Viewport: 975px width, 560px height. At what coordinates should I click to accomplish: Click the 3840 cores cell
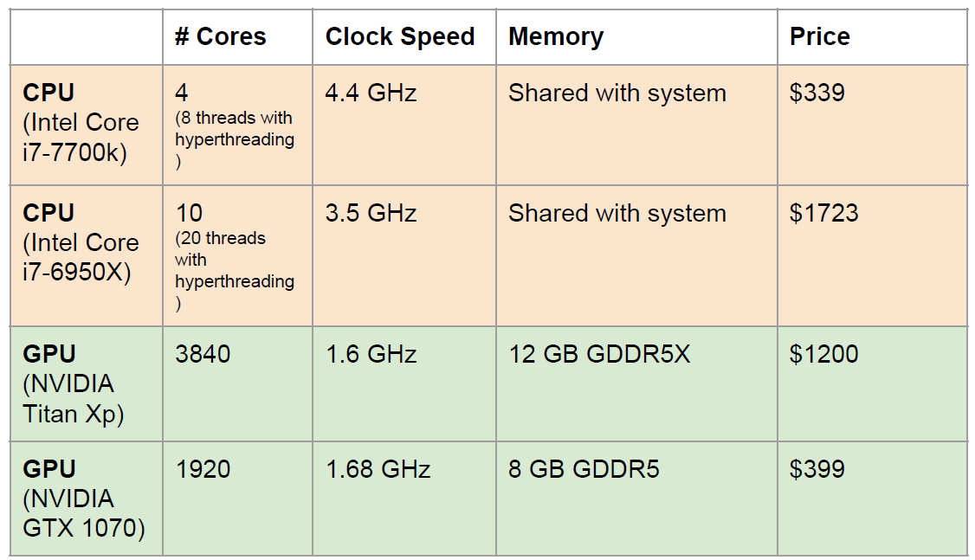point(203,355)
